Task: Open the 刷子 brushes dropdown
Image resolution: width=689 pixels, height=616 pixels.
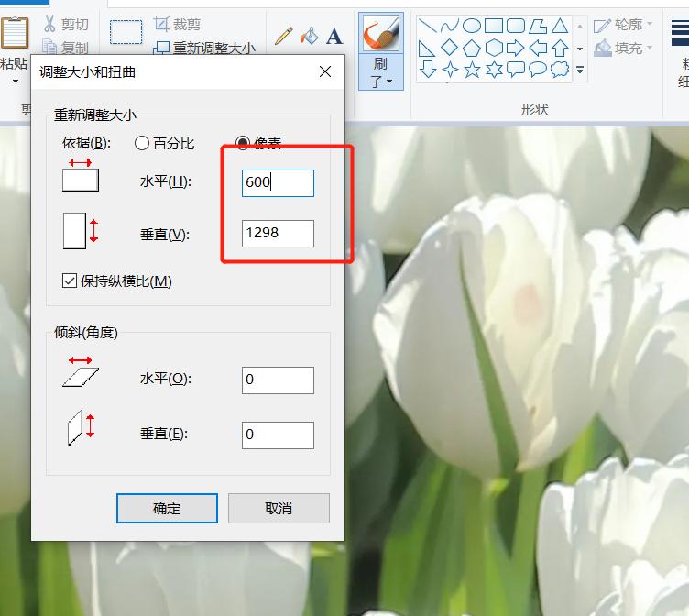Action: [x=381, y=73]
